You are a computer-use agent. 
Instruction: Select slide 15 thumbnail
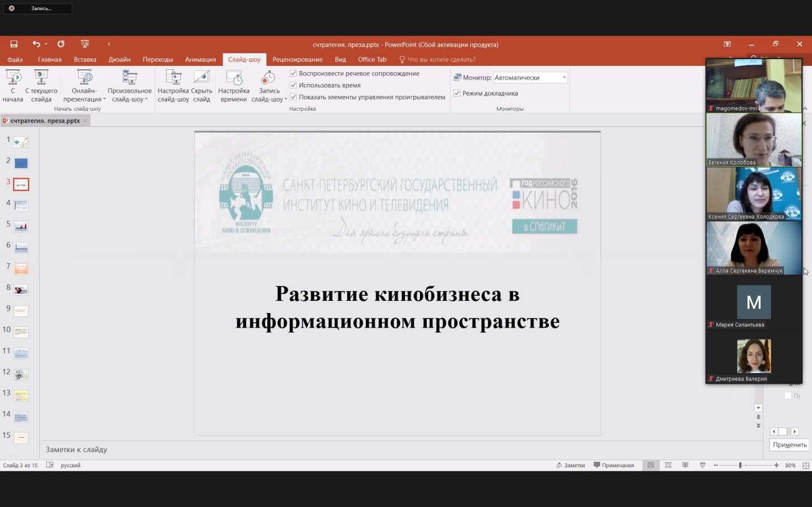pyautogui.click(x=21, y=437)
